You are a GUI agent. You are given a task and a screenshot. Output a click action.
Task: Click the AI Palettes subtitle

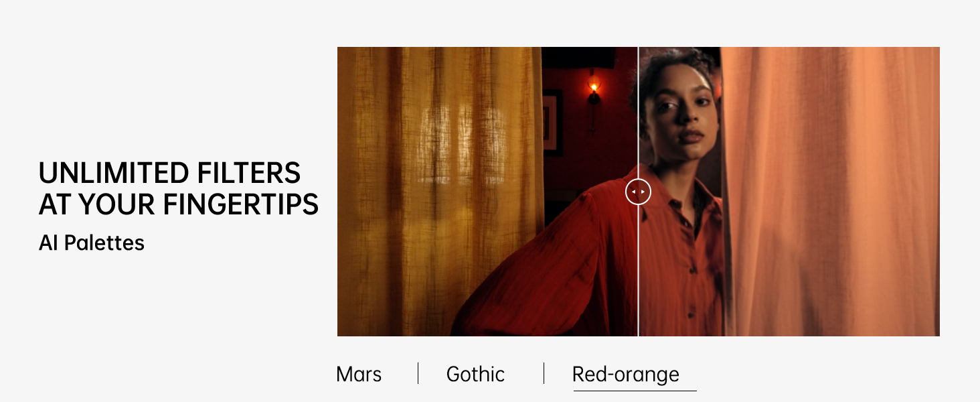[92, 243]
